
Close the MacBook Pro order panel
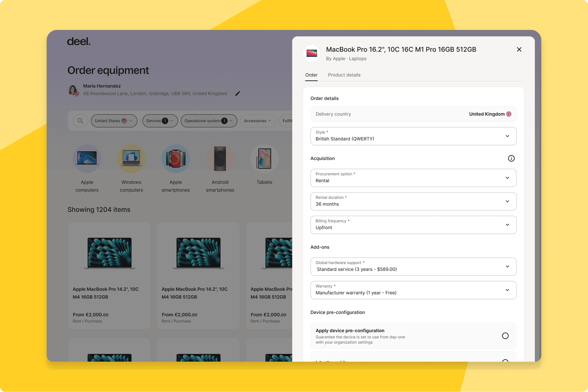pyautogui.click(x=519, y=50)
